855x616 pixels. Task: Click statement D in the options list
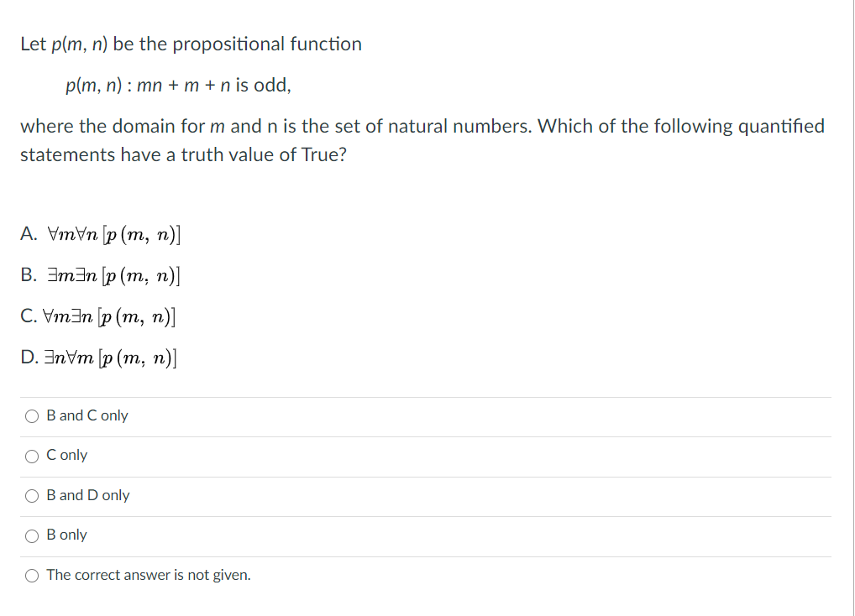pyautogui.click(x=99, y=357)
